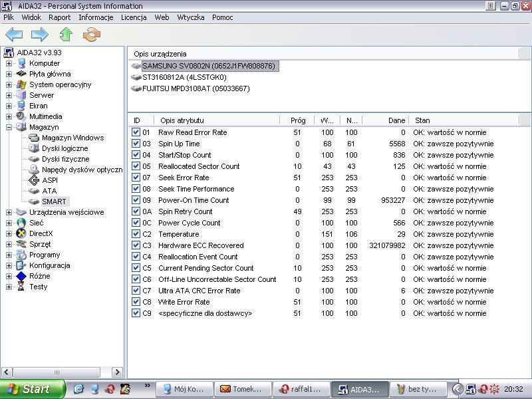
Task: Click the Urządzenia wejściowe keyboard icon
Action: click(21, 212)
